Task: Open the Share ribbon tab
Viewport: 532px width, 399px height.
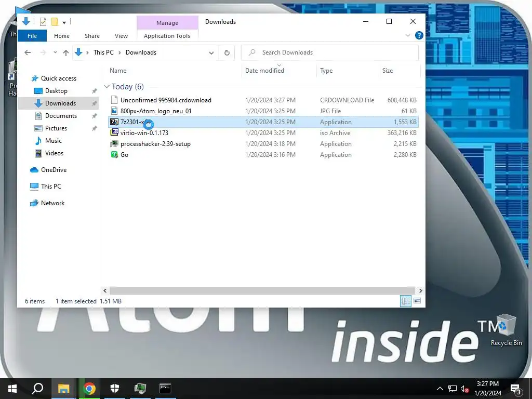Action: click(x=92, y=36)
